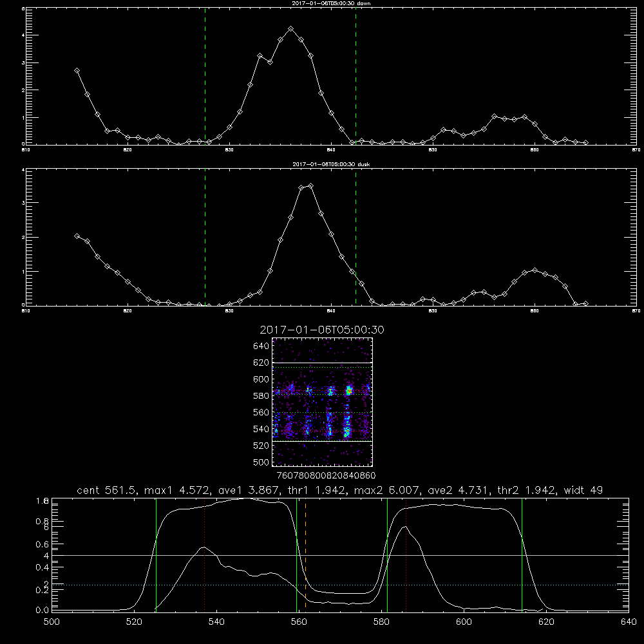The image size is (644, 644).
Task: Click the '0.2' y-axis label in bottom plot
Action: click(43, 591)
